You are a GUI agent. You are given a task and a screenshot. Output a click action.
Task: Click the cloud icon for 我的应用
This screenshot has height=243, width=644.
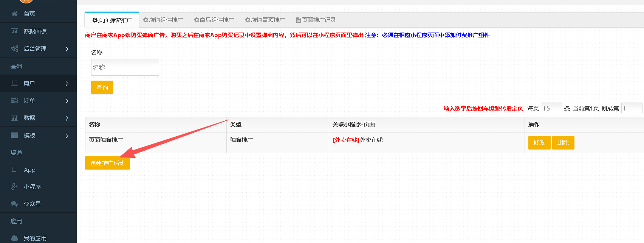15,238
